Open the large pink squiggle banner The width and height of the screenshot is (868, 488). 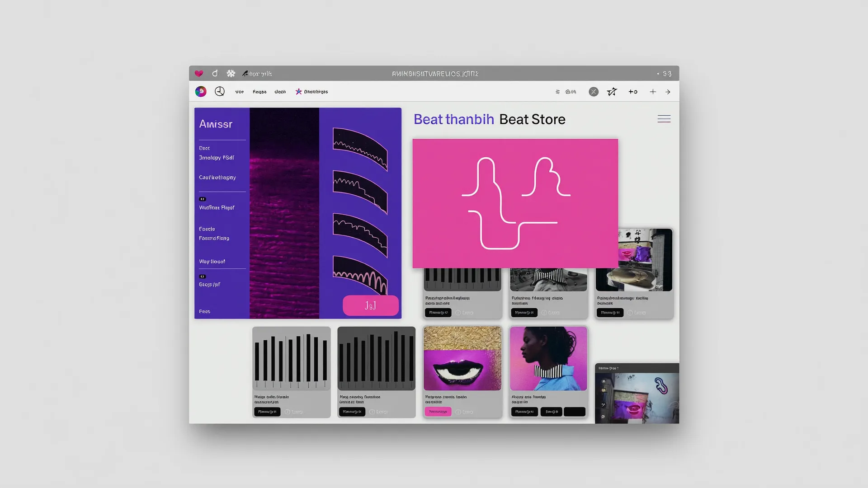point(515,203)
